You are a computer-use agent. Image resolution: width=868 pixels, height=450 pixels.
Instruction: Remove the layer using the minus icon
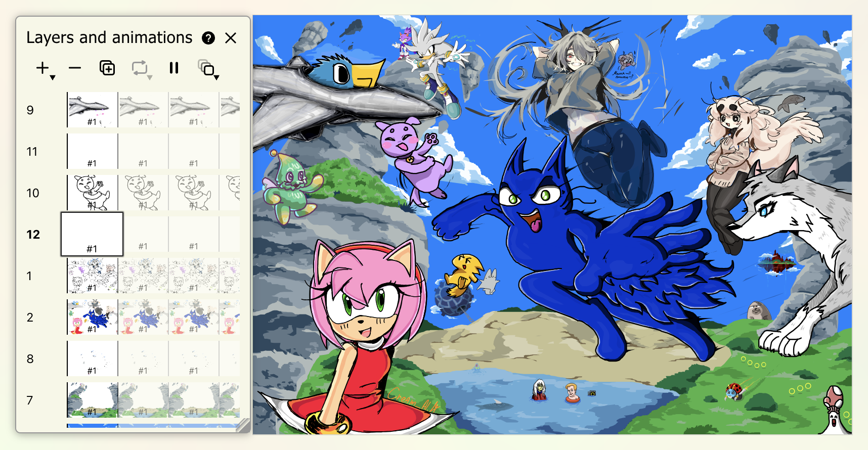point(75,68)
